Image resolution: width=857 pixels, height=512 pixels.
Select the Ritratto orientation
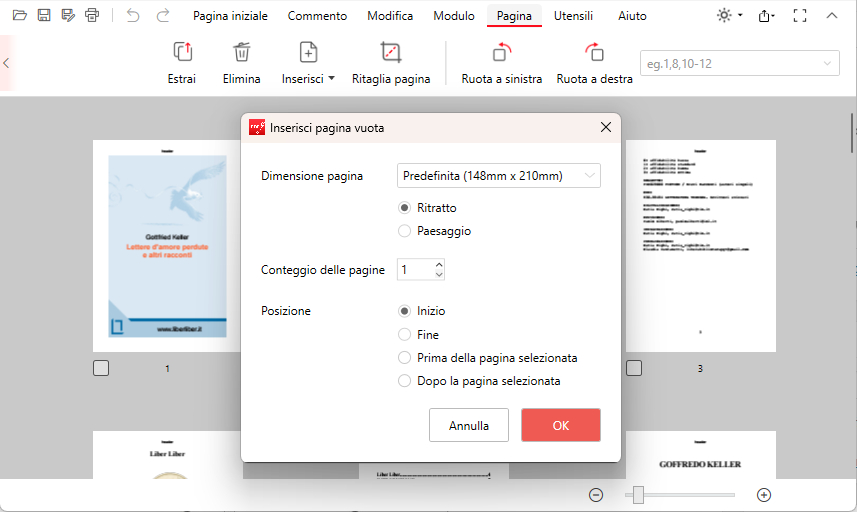pos(428,208)
